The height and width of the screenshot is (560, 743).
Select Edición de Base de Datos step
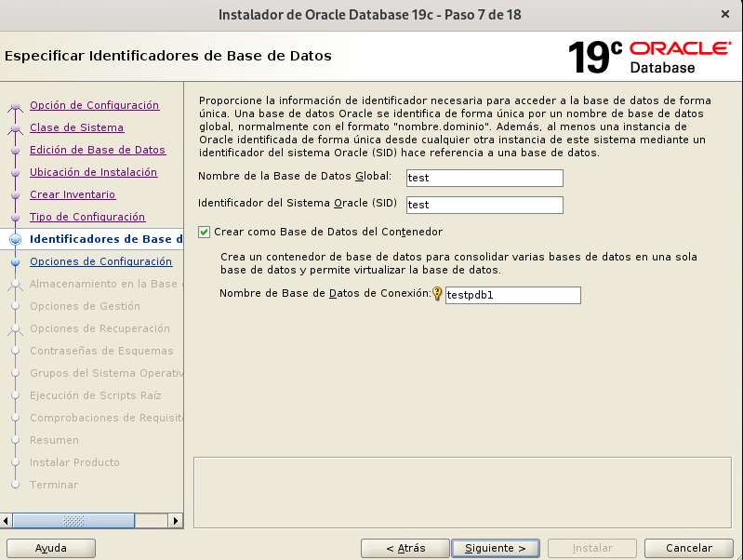tap(98, 150)
